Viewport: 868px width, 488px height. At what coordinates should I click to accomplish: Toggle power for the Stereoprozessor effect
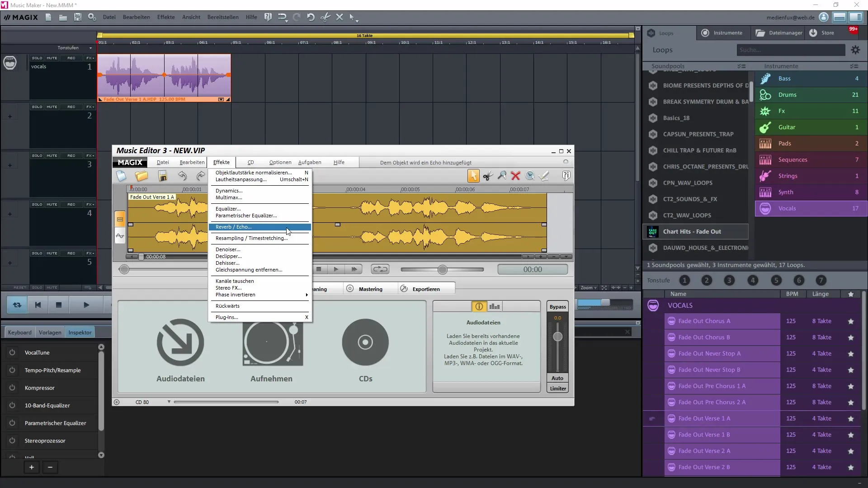coord(12,441)
